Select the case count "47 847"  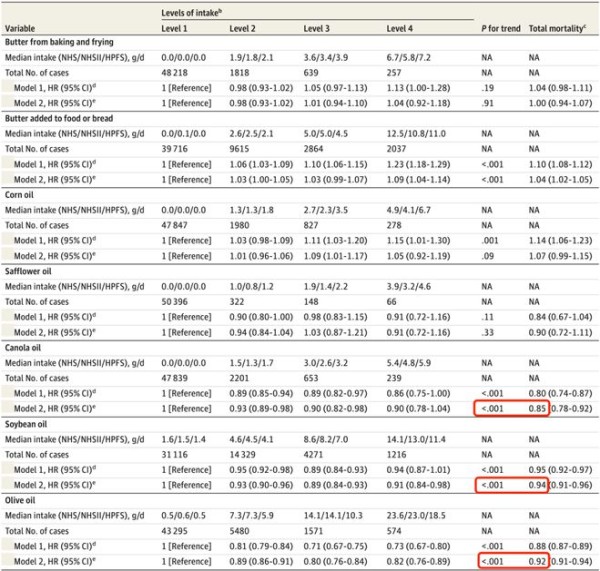[x=174, y=225]
